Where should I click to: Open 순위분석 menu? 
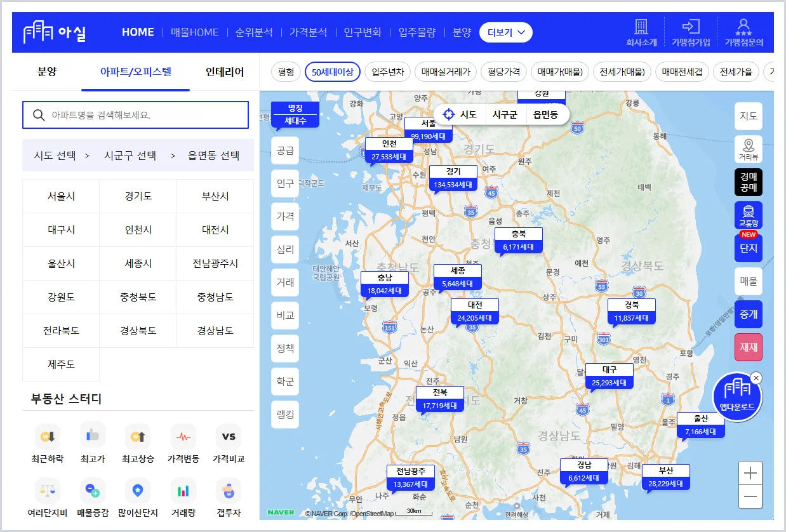(x=254, y=32)
